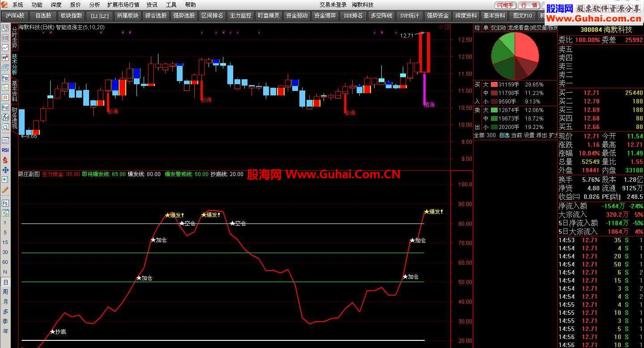The height and width of the screenshot is (348, 644).
Task: Open the RSI indicator icon
Action: 5,150
